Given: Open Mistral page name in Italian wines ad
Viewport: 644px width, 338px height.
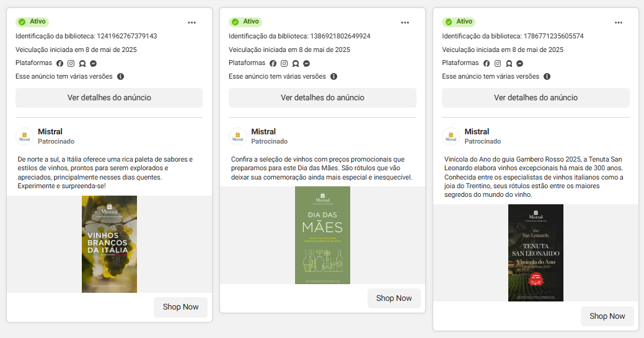Looking at the screenshot, I should [50, 132].
